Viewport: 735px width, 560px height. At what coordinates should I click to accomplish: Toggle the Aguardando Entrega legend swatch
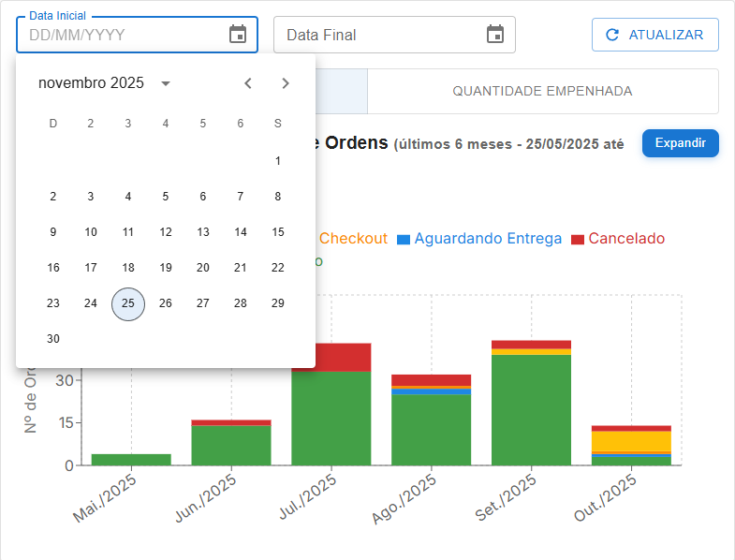(404, 240)
